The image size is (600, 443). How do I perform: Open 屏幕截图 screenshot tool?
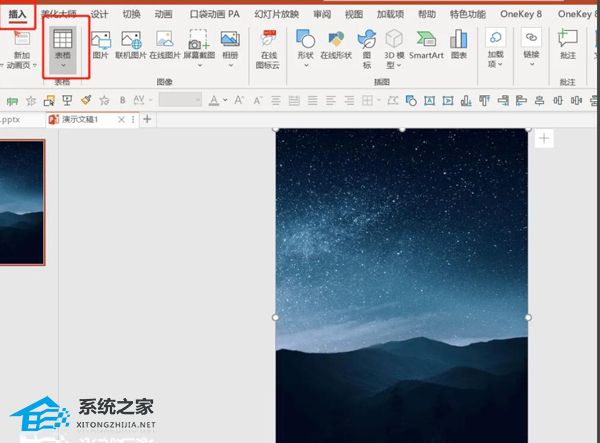pos(197,46)
